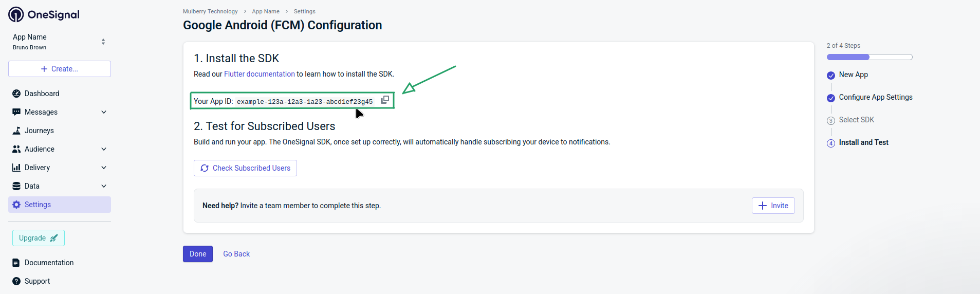Expand the Delivery menu chevron
This screenshot has width=980, height=294.
pyautogui.click(x=104, y=168)
